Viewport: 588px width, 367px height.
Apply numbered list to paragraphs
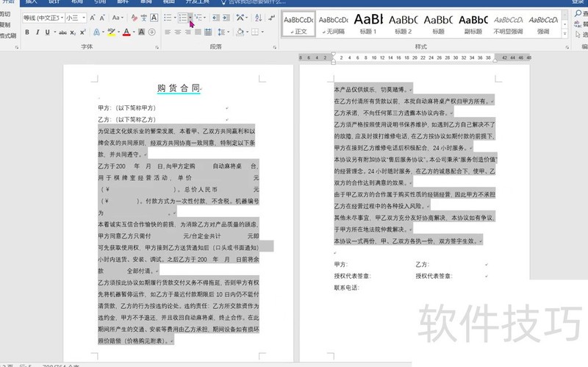[182, 18]
